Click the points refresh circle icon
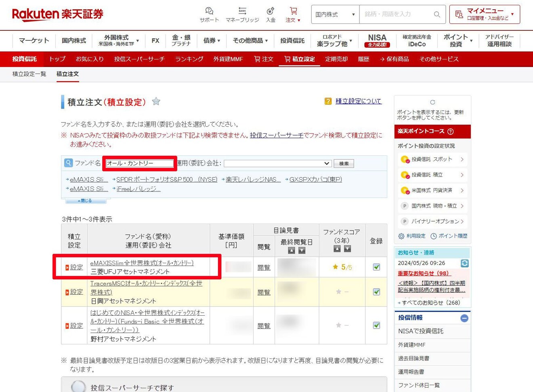This screenshot has height=392, width=533. 432,102
